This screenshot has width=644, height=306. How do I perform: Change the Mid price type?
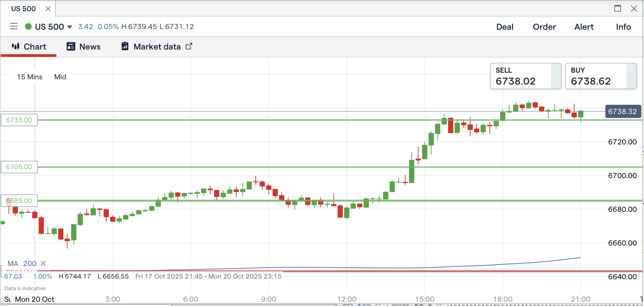[60, 77]
